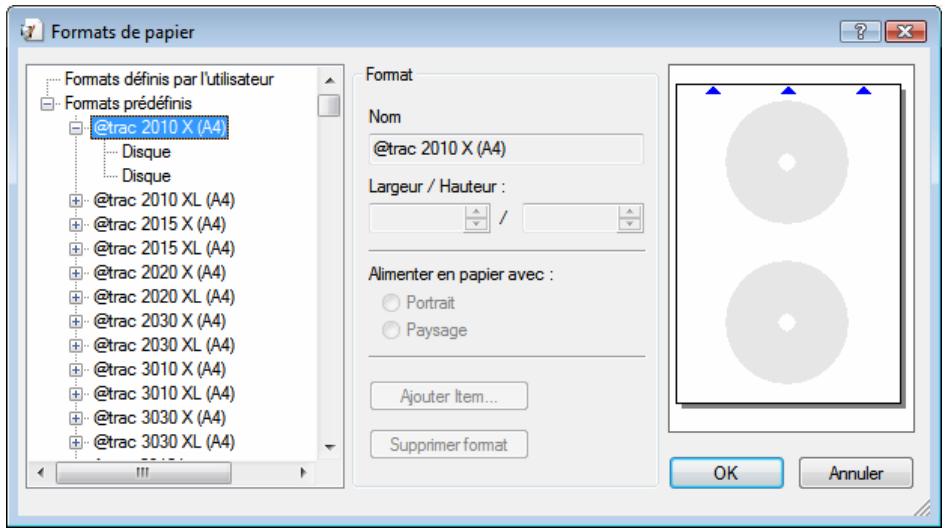Click the Hauteur height input field

[570, 218]
